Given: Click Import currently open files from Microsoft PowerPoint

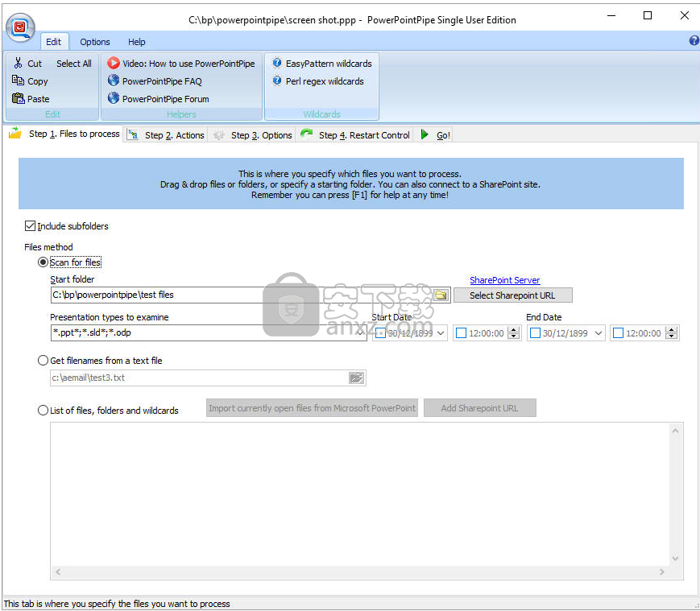Looking at the screenshot, I should pyautogui.click(x=312, y=408).
